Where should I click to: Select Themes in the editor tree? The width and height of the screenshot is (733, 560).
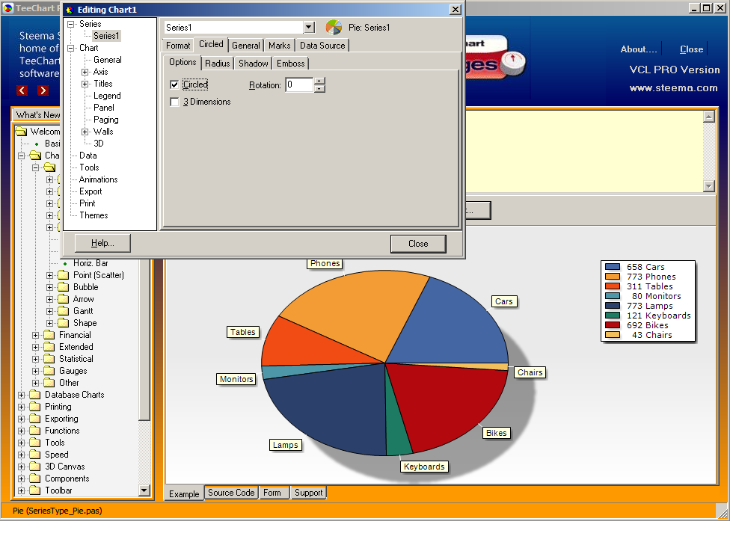(93, 215)
